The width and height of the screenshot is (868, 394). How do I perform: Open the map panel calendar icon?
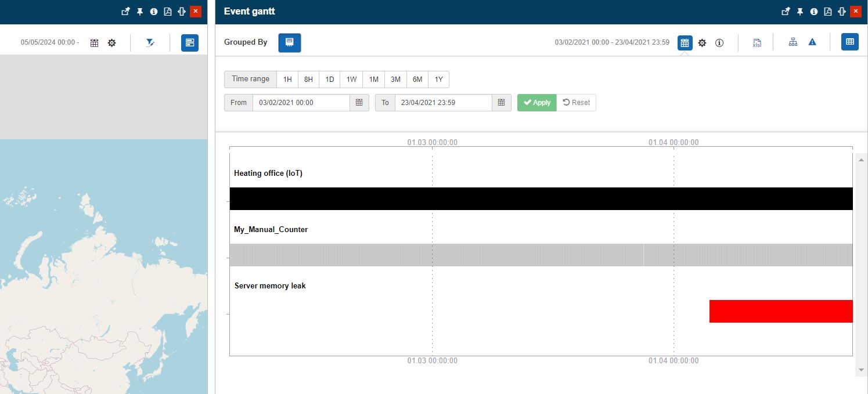click(x=94, y=42)
